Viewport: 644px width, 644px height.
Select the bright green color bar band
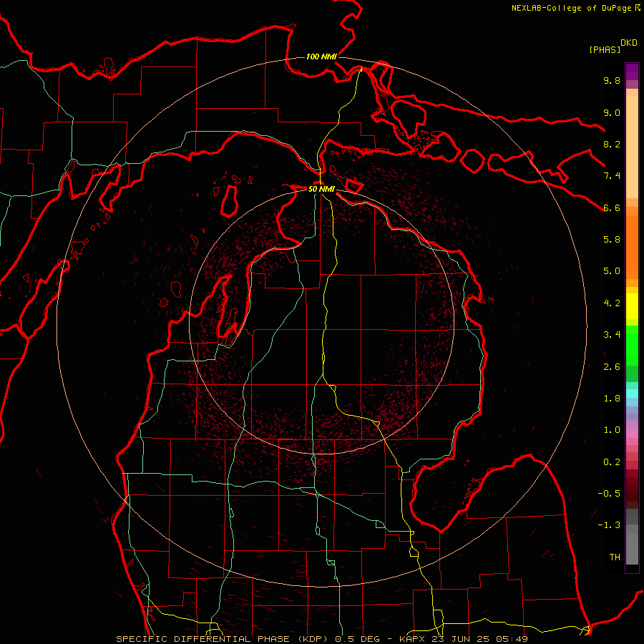click(632, 345)
